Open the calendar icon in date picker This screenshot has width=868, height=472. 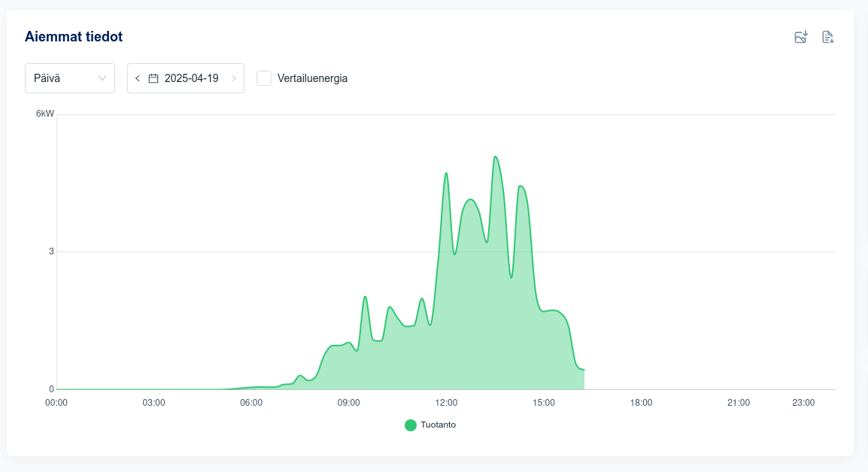[x=153, y=78]
